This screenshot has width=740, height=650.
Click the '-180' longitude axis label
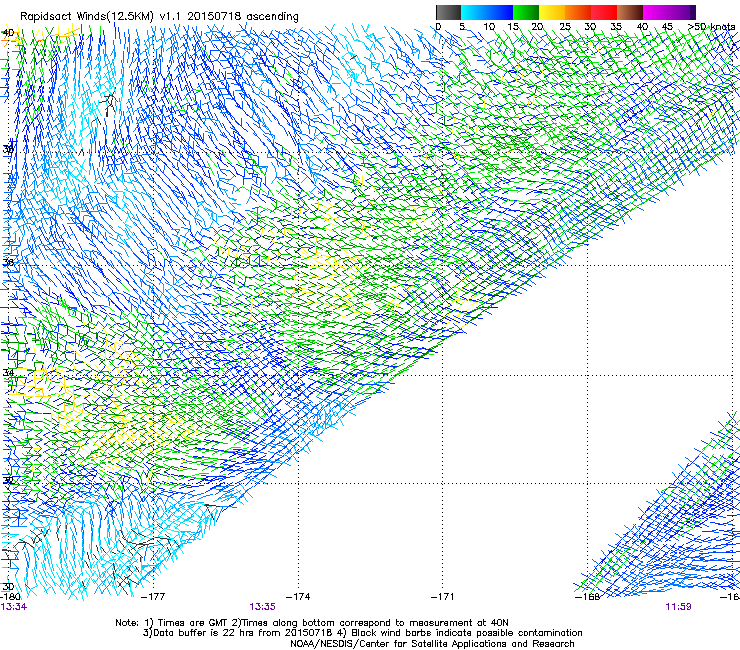[10, 597]
